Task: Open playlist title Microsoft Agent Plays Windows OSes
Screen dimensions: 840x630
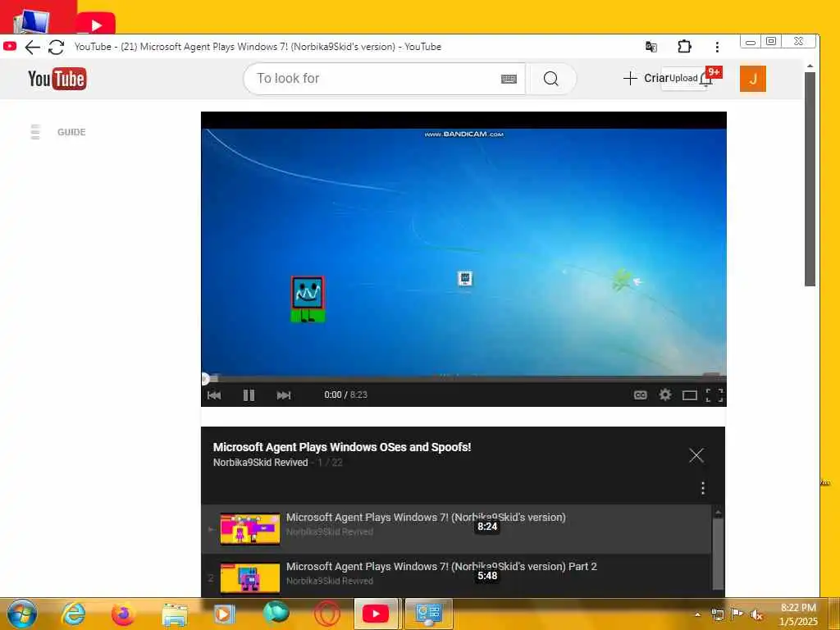Action: (342, 447)
